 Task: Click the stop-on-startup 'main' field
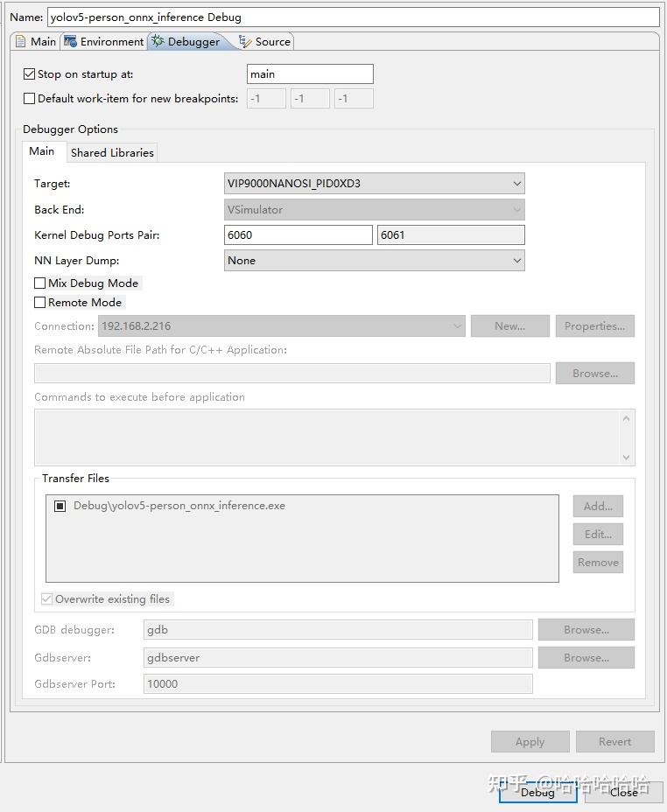[310, 74]
